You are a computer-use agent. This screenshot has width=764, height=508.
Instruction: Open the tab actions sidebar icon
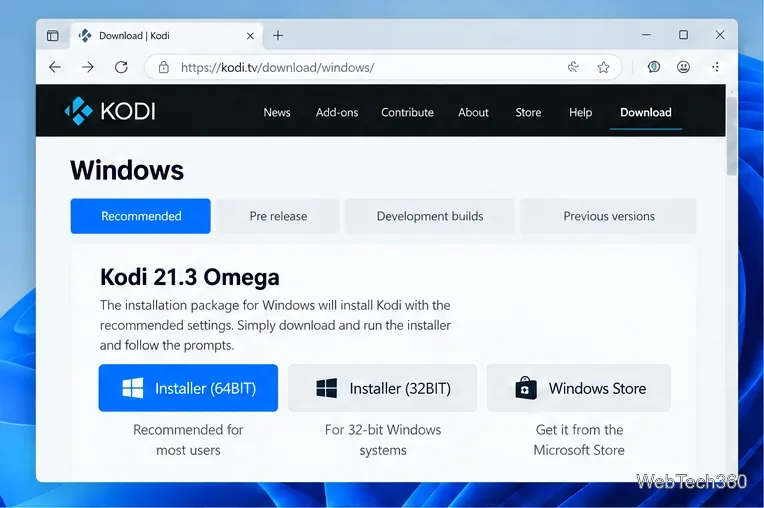pos(53,36)
